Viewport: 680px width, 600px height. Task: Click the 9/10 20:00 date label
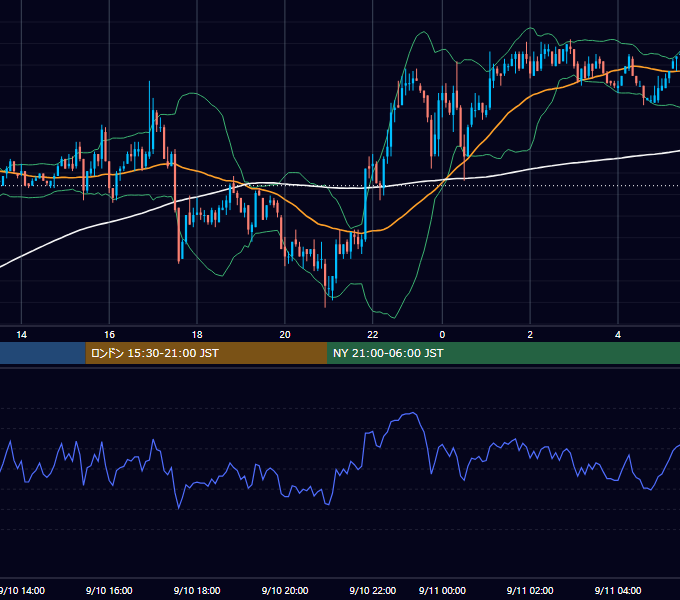pos(285,590)
